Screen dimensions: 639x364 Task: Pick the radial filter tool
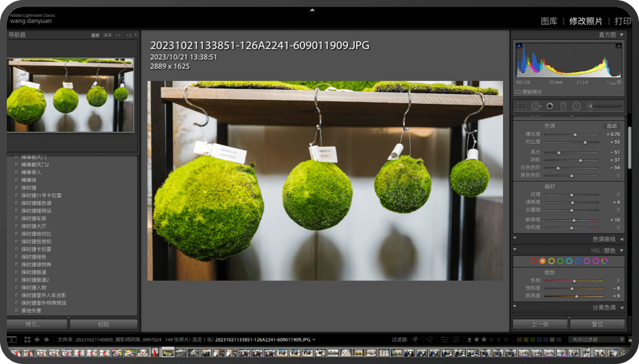tap(576, 106)
